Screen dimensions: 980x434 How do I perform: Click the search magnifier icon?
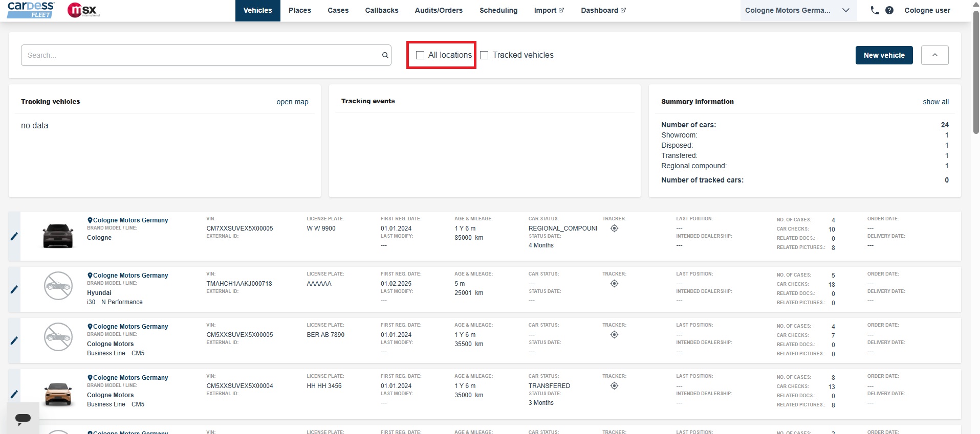pos(385,55)
